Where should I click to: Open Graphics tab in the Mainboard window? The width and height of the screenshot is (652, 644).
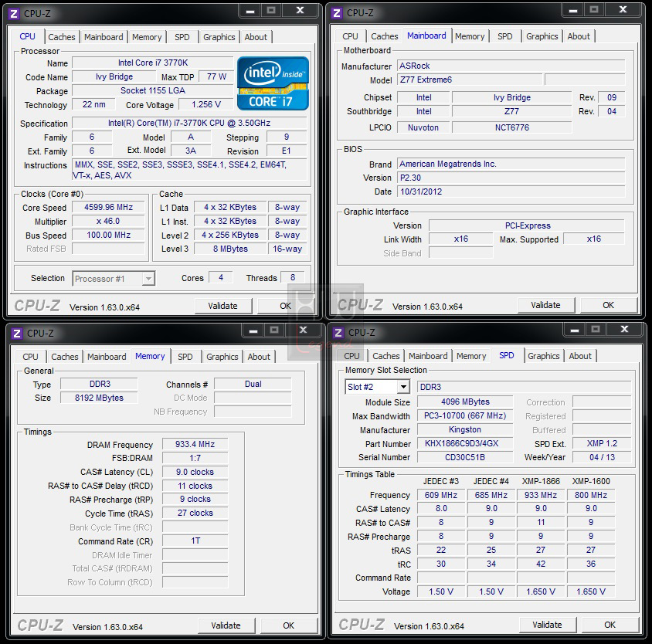[542, 36]
